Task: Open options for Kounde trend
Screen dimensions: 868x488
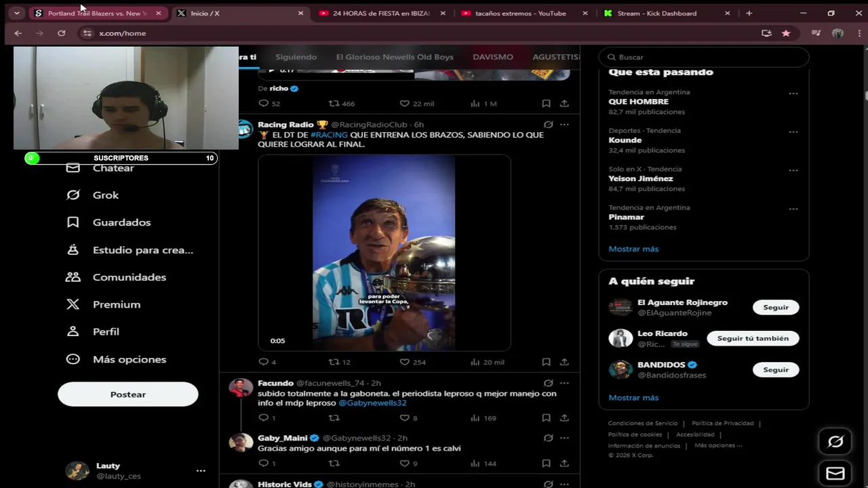Action: pyautogui.click(x=793, y=132)
